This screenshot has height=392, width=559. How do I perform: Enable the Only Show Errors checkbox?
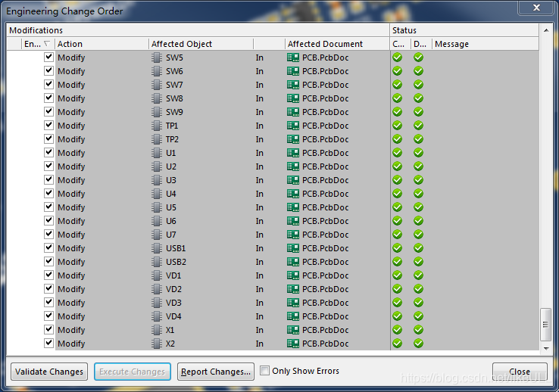(264, 371)
